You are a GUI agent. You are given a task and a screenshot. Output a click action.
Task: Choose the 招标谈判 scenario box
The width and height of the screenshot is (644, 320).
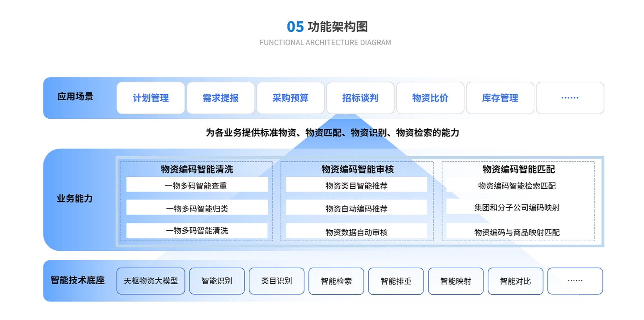pyautogui.click(x=360, y=98)
